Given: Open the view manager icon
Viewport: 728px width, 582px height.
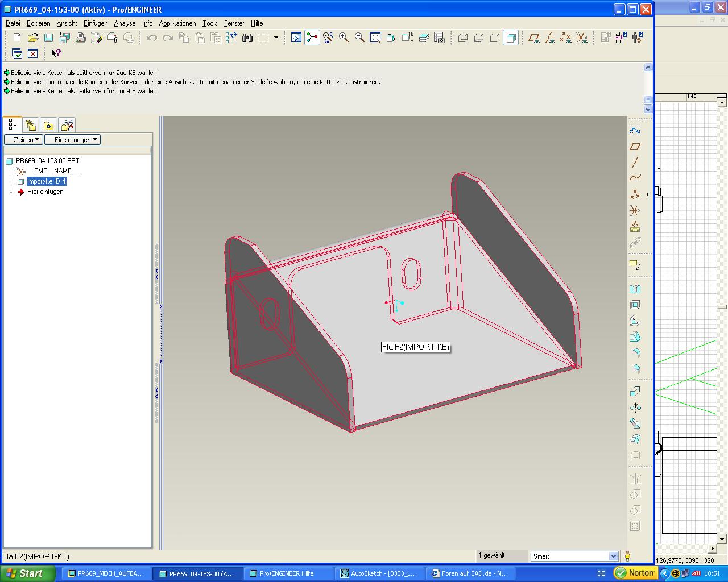Looking at the screenshot, I should click(x=439, y=38).
